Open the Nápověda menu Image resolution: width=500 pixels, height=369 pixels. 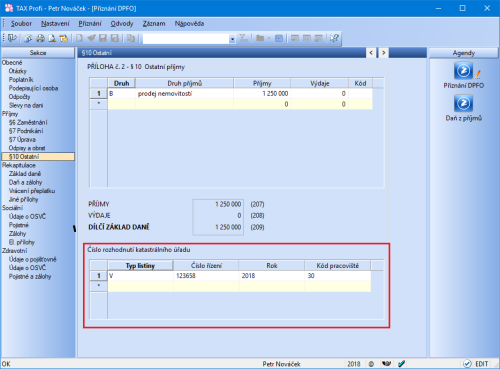pyautogui.click(x=189, y=24)
